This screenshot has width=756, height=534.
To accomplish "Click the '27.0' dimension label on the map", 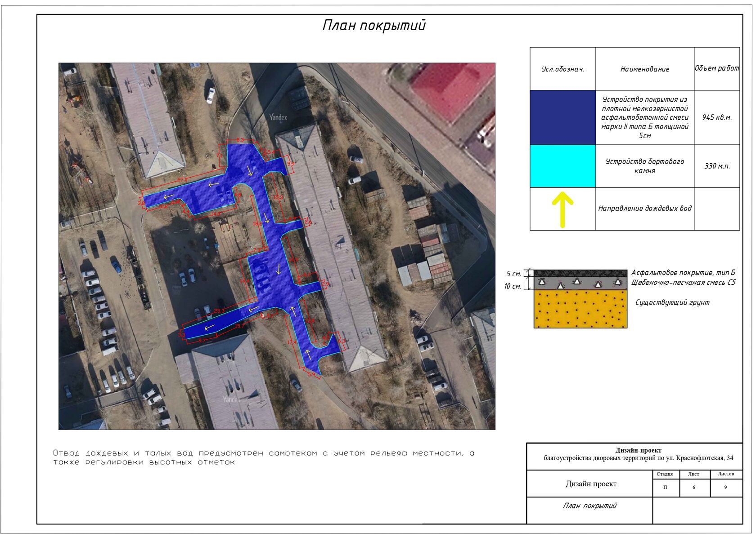I will (x=182, y=179).
